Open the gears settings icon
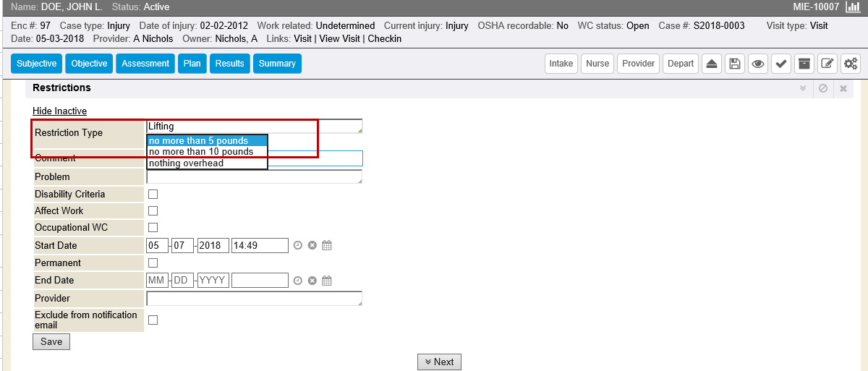Viewport: 868px width, 371px height. tap(850, 64)
